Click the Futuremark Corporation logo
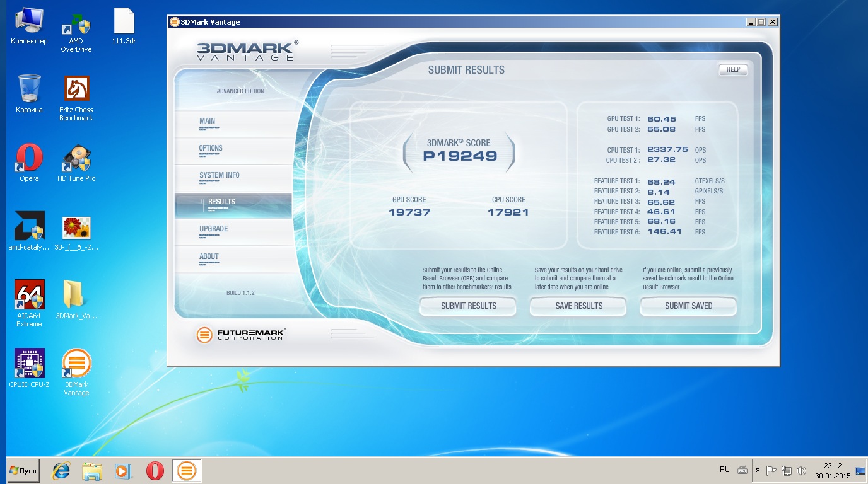Viewport: 868px width, 484px height. (240, 335)
